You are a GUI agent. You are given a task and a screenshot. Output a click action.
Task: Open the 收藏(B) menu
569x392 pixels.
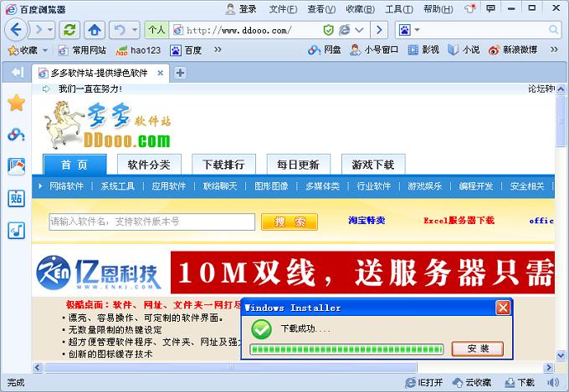(x=360, y=9)
